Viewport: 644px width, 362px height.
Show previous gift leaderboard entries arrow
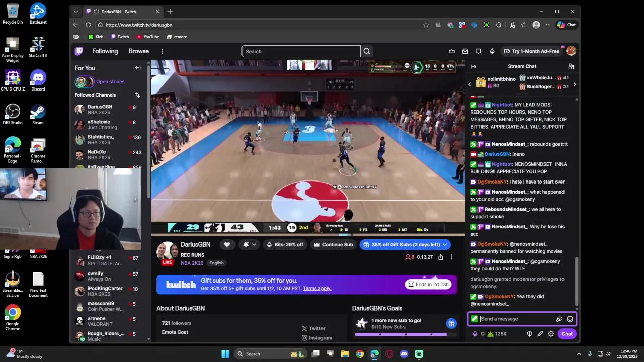(470, 84)
